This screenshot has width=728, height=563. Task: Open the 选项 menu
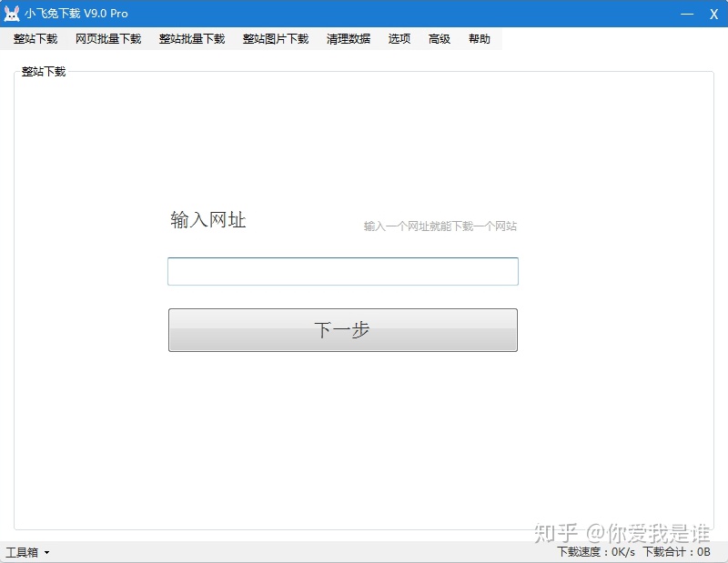pyautogui.click(x=399, y=39)
